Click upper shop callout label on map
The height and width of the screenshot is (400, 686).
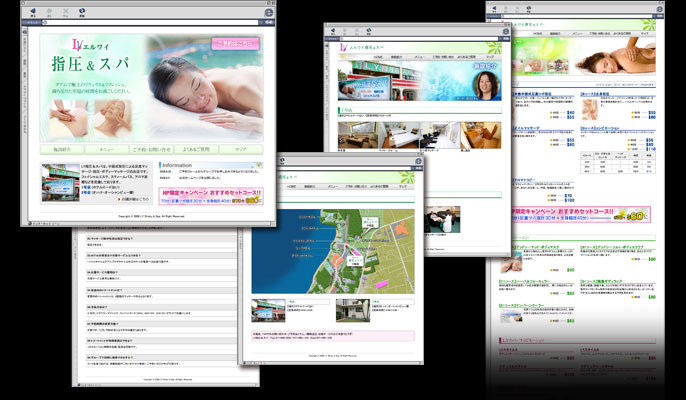[370, 222]
